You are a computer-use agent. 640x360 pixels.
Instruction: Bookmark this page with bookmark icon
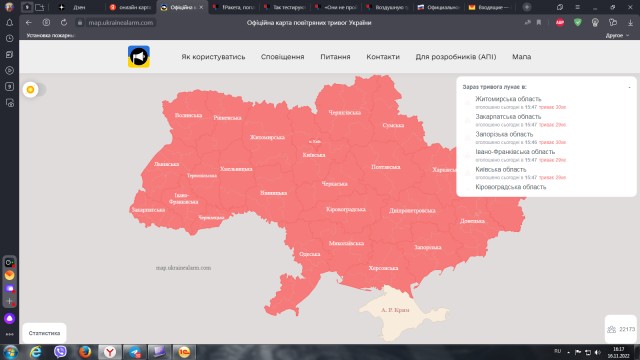539,23
